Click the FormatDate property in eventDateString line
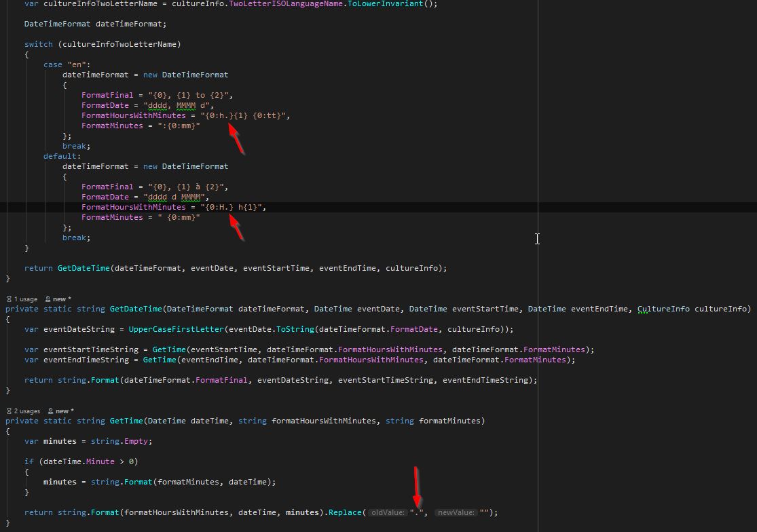This screenshot has height=532, width=757. [x=413, y=329]
